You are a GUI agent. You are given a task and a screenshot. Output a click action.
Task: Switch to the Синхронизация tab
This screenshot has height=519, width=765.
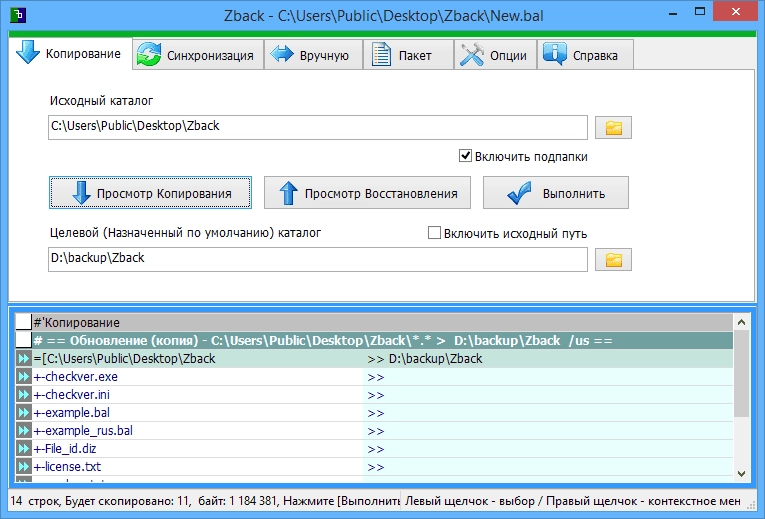click(198, 55)
